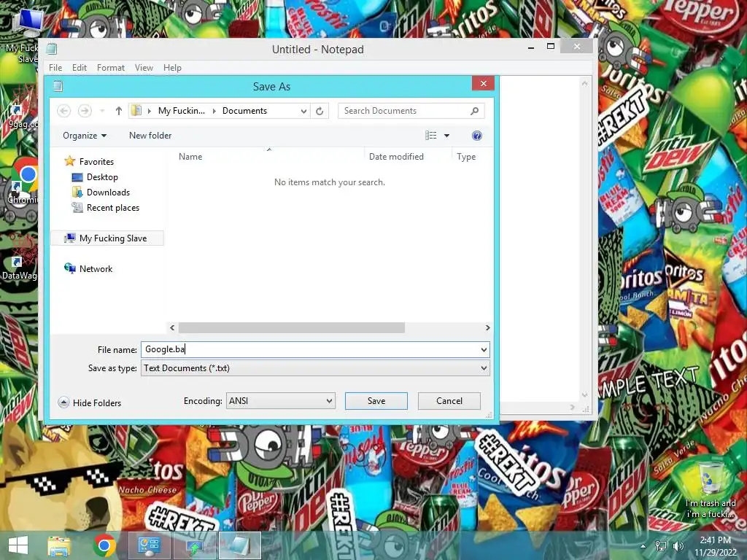Select the Recycle Bin desktop icon
Screen dimensions: 747x560
click(x=711, y=491)
